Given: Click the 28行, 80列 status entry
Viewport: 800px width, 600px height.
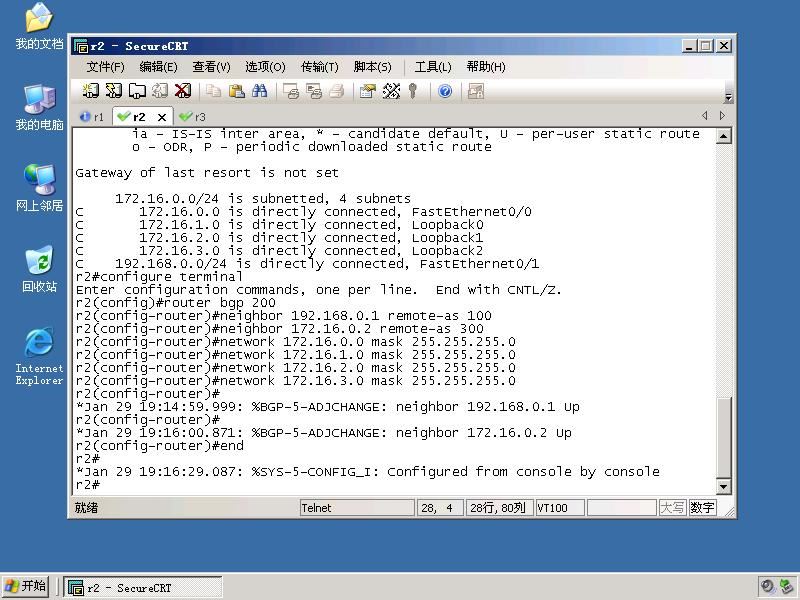Looking at the screenshot, I should point(499,508).
